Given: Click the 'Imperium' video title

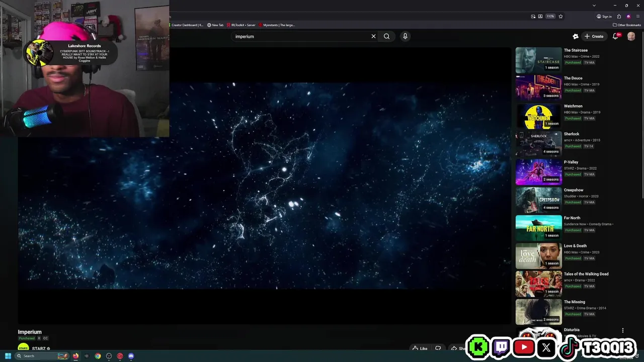Looking at the screenshot, I should (30, 332).
